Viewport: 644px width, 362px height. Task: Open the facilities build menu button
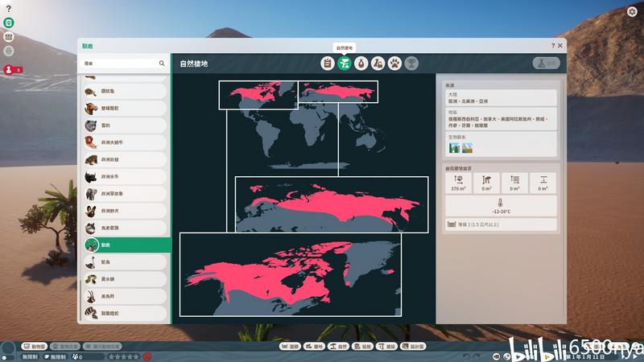(362, 347)
